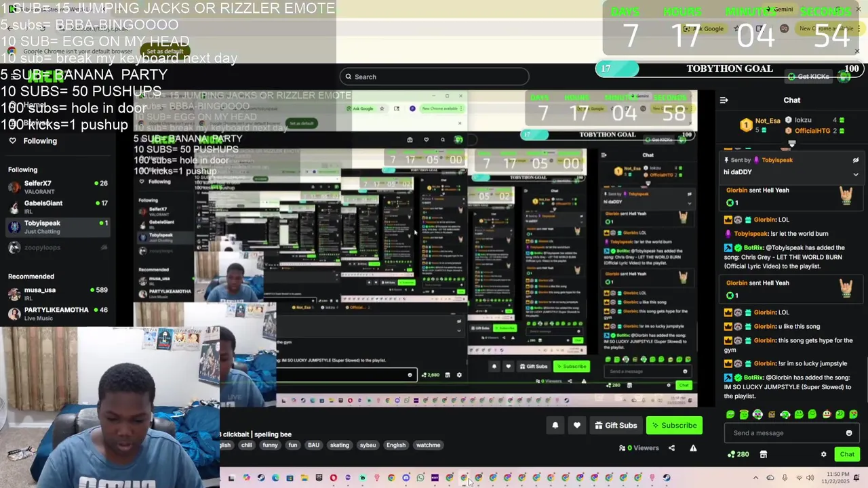Click the 'funny' stream tag
Viewport: 868px width, 488px height.
click(270, 445)
